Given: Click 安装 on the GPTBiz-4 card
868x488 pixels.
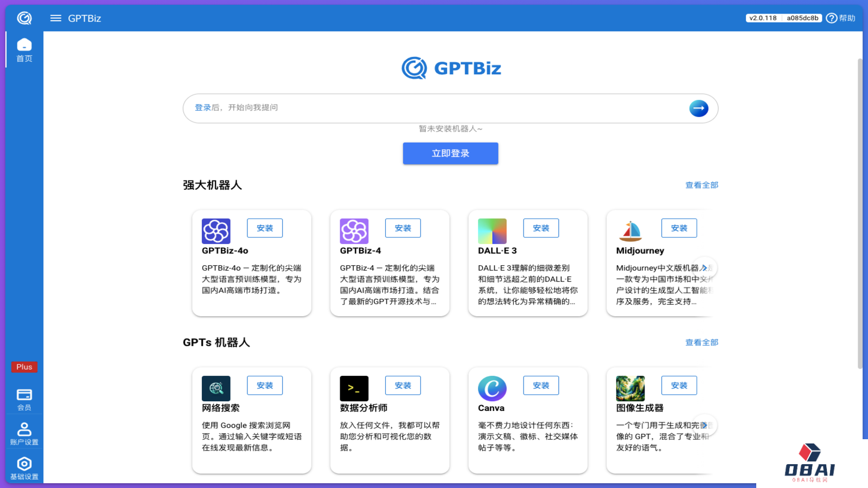Looking at the screenshot, I should (403, 228).
